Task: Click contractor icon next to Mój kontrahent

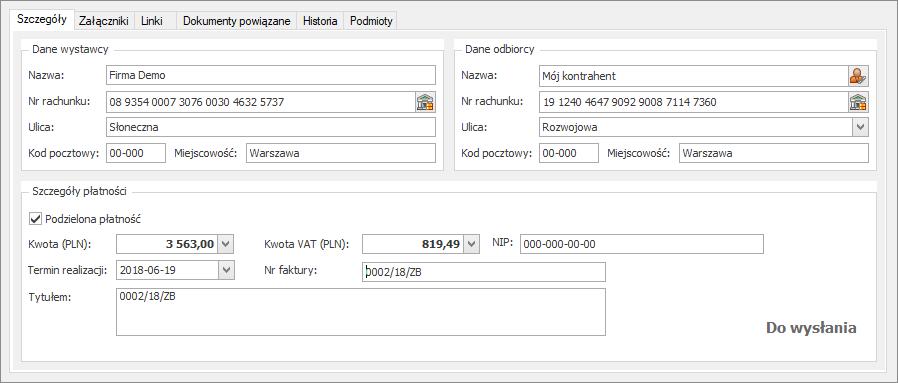Action: [x=858, y=76]
